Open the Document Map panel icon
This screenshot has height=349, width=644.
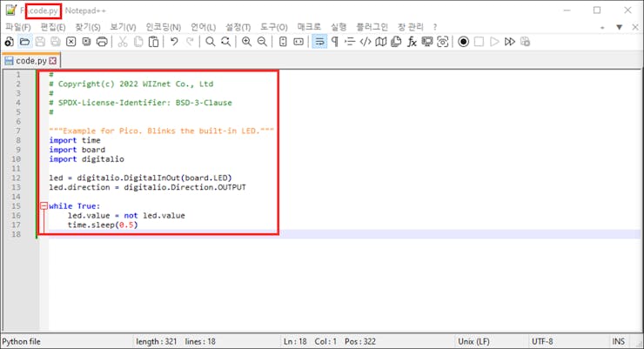pyautogui.click(x=380, y=42)
